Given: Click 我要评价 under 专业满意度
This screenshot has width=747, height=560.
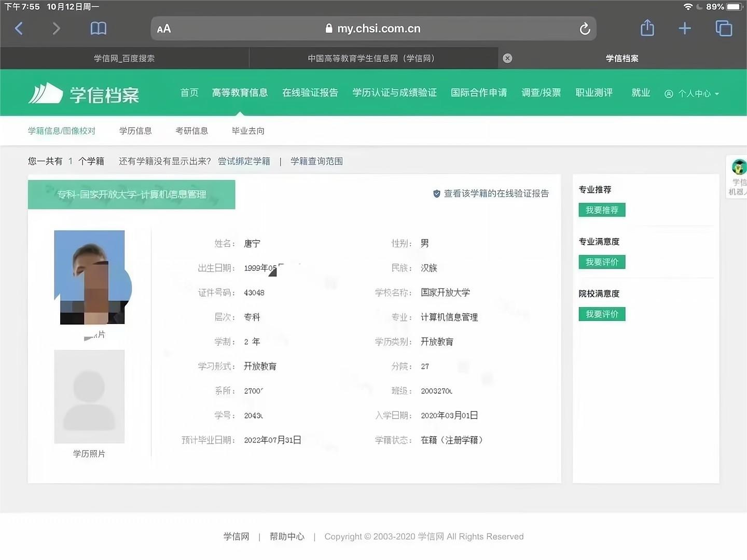Looking at the screenshot, I should click(x=602, y=262).
